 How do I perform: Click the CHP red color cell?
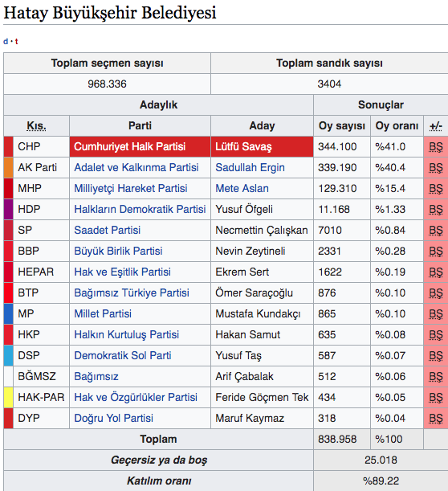tap(9, 146)
